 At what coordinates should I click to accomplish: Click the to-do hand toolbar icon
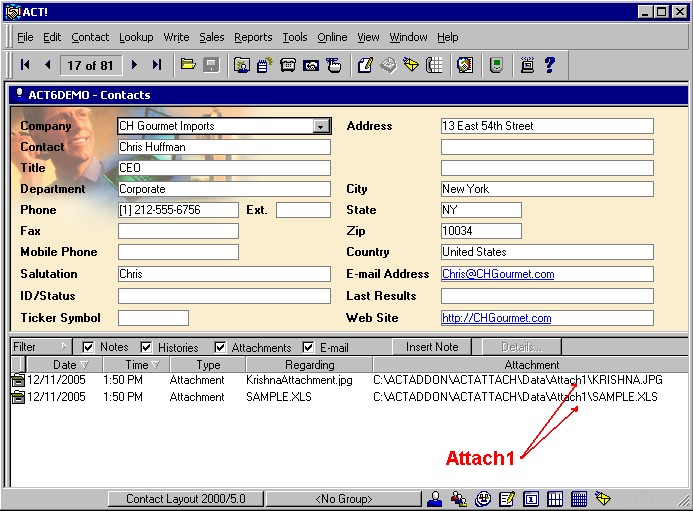coord(334,65)
